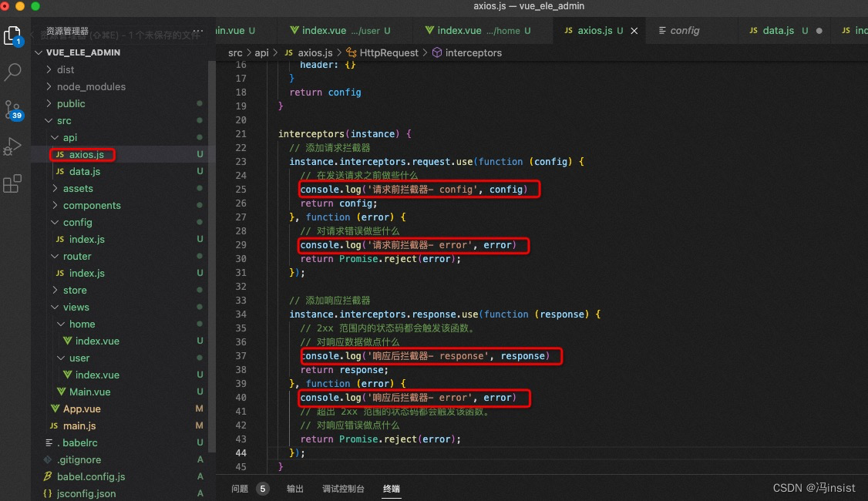Screen dimensions: 868x501
Task: Select the Explorer icon in the activity bar
Action: pyautogui.click(x=14, y=36)
